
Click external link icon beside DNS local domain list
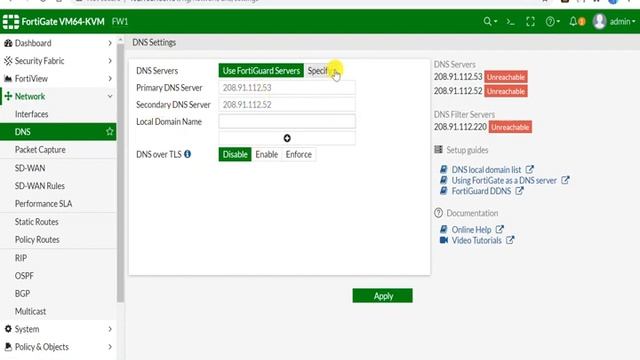(x=529, y=169)
